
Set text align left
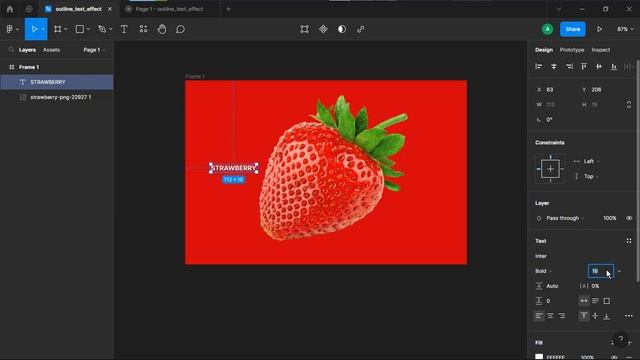point(539,316)
